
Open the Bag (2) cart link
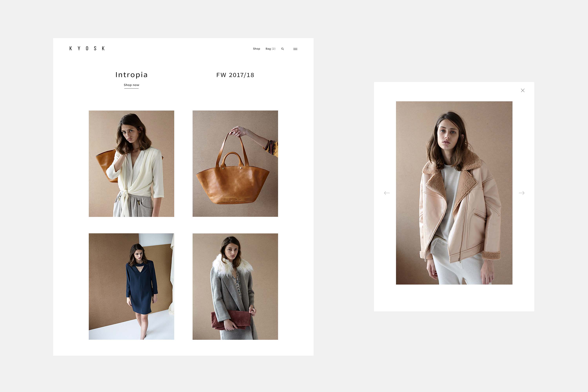click(x=270, y=49)
